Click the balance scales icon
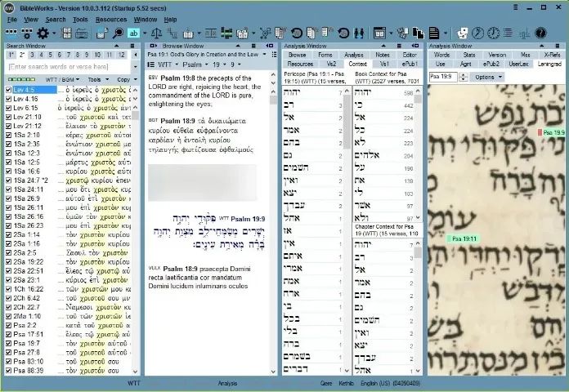 point(156,33)
